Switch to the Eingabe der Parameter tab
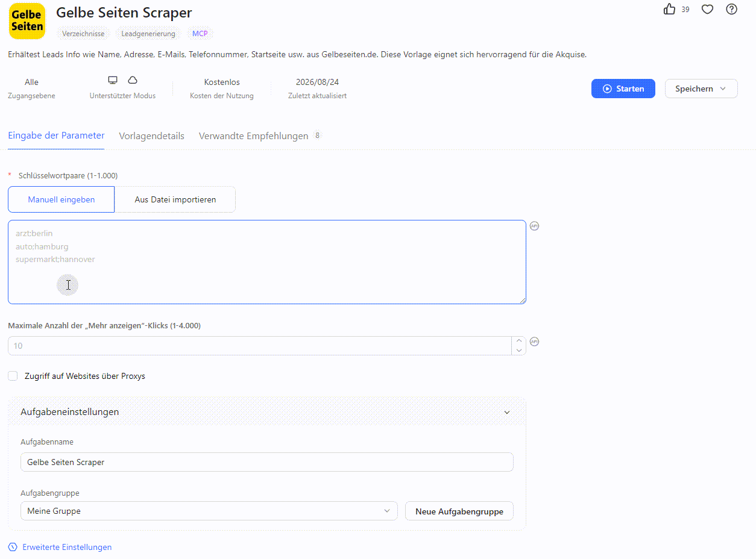 click(56, 136)
